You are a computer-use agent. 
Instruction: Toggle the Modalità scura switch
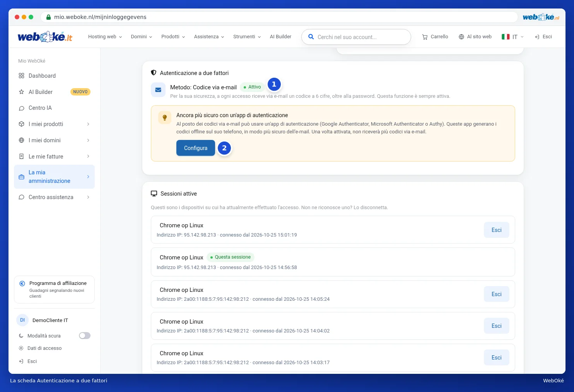[85, 336]
